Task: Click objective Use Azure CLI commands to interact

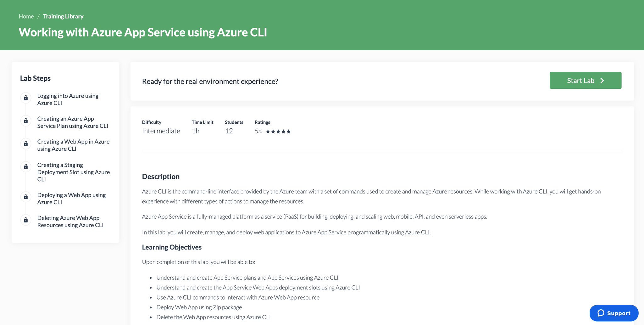Action: (238, 297)
